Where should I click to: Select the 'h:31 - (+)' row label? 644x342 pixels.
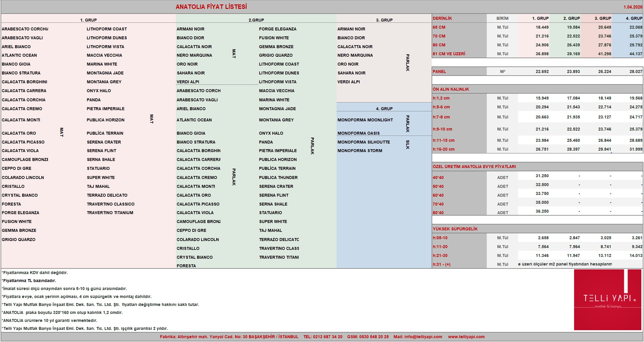tap(442, 264)
